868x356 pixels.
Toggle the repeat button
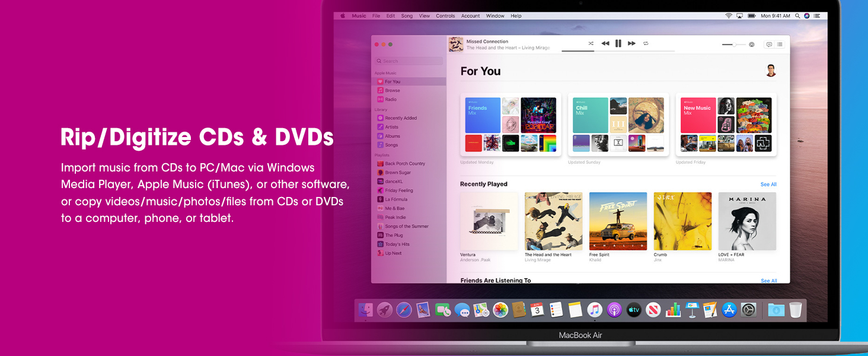coord(646,43)
